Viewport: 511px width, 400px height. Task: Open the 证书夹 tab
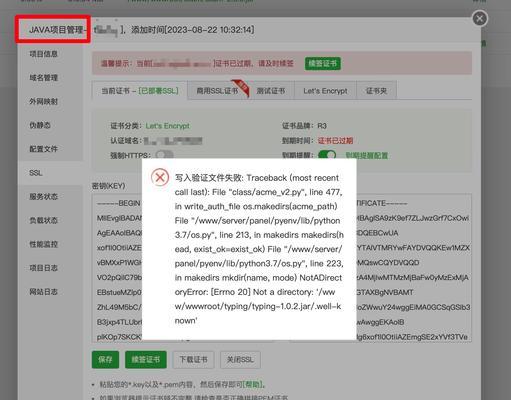point(376,91)
